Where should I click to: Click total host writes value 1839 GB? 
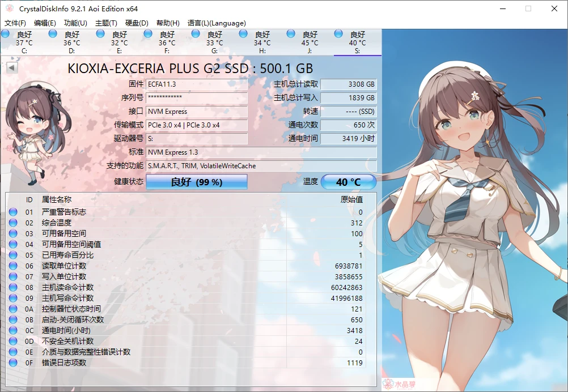(349, 98)
